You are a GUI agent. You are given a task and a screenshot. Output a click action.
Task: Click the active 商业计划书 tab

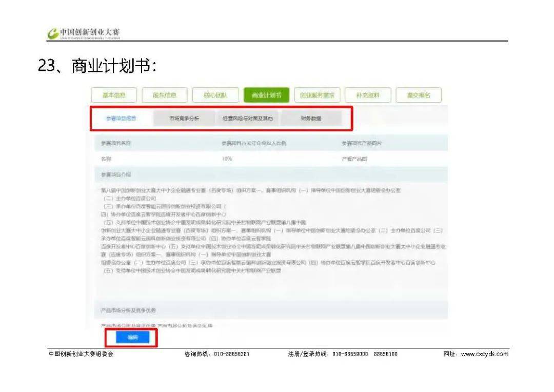click(266, 95)
